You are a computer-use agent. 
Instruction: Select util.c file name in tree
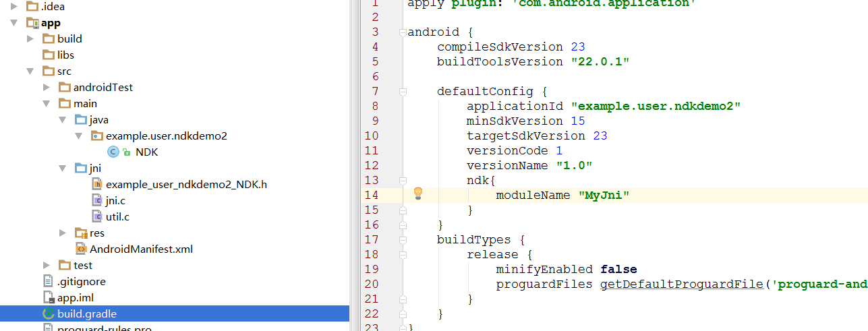tap(118, 217)
